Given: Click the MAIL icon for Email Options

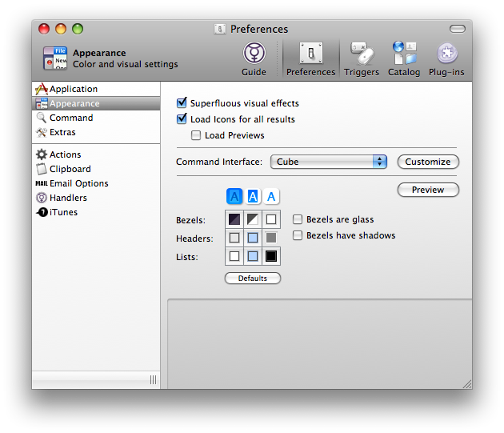Looking at the screenshot, I should click(x=42, y=183).
